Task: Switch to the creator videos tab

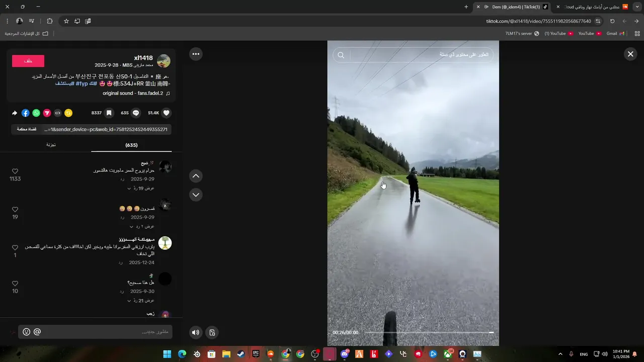Action: (51, 145)
